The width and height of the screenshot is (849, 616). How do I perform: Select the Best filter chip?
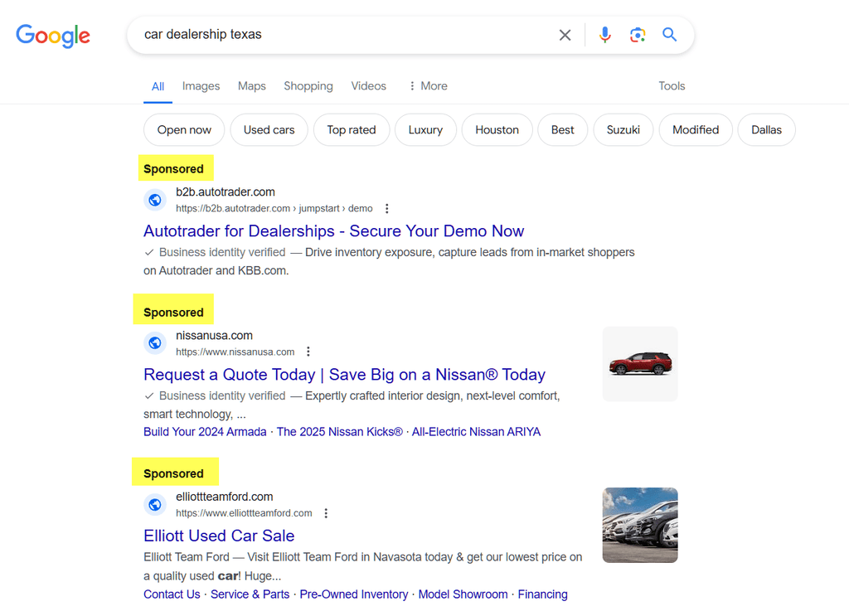tap(563, 130)
